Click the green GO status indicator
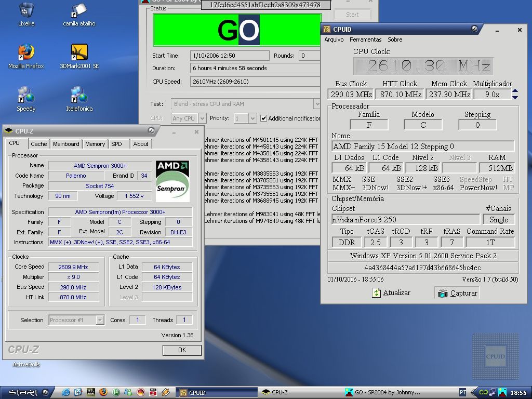 point(237,30)
